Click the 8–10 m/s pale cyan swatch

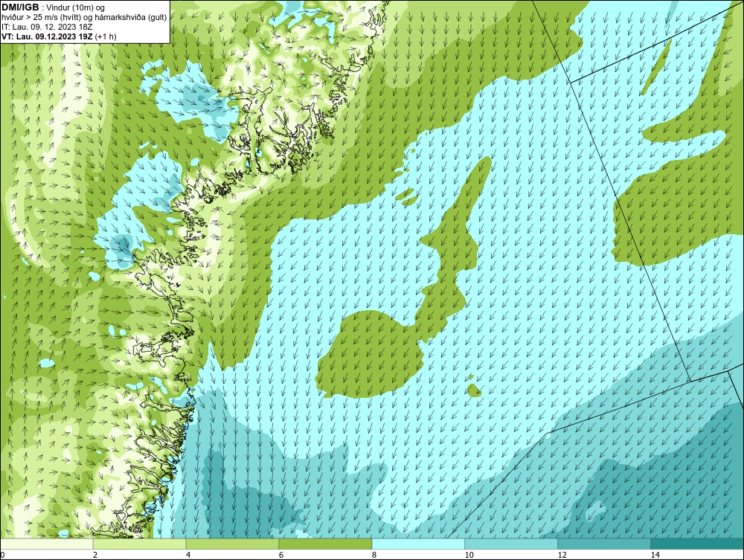[418, 544]
